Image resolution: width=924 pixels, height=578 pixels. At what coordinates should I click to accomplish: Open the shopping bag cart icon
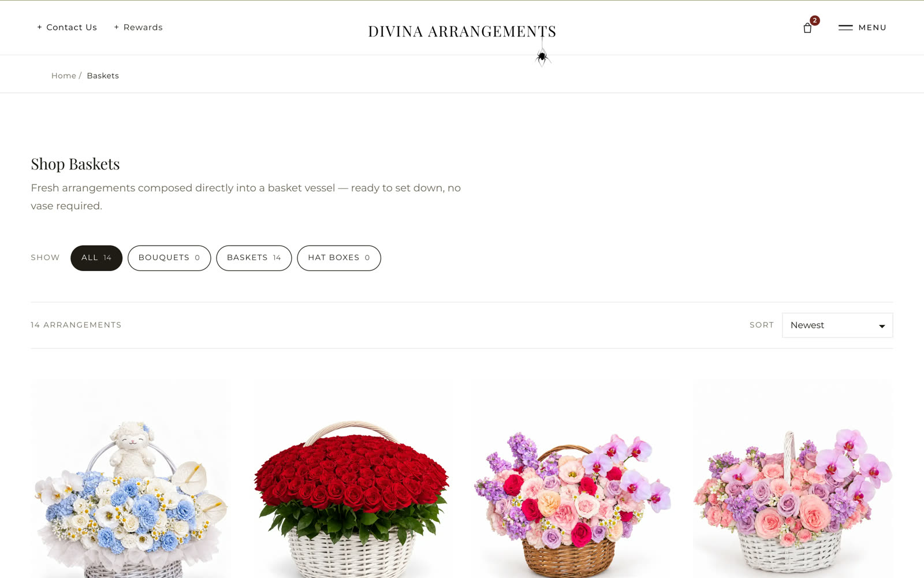click(808, 27)
